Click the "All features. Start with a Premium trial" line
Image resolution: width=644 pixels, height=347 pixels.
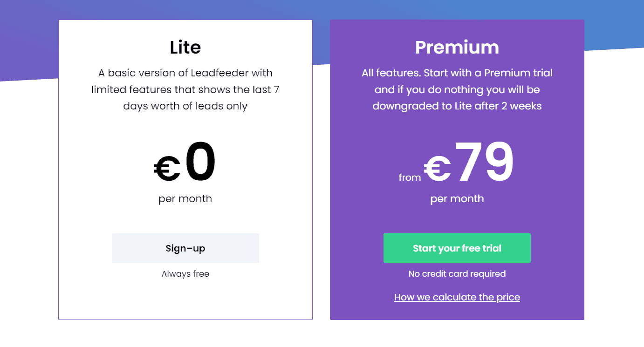[457, 73]
